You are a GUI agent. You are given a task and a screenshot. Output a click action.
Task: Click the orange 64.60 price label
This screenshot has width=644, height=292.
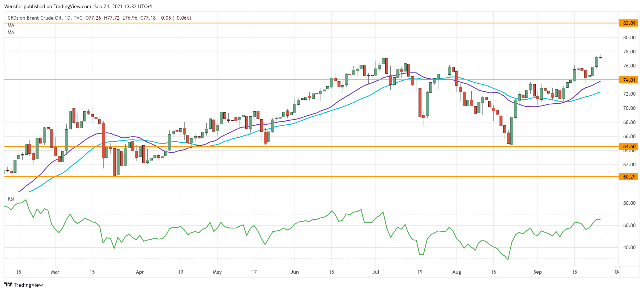tap(629, 146)
